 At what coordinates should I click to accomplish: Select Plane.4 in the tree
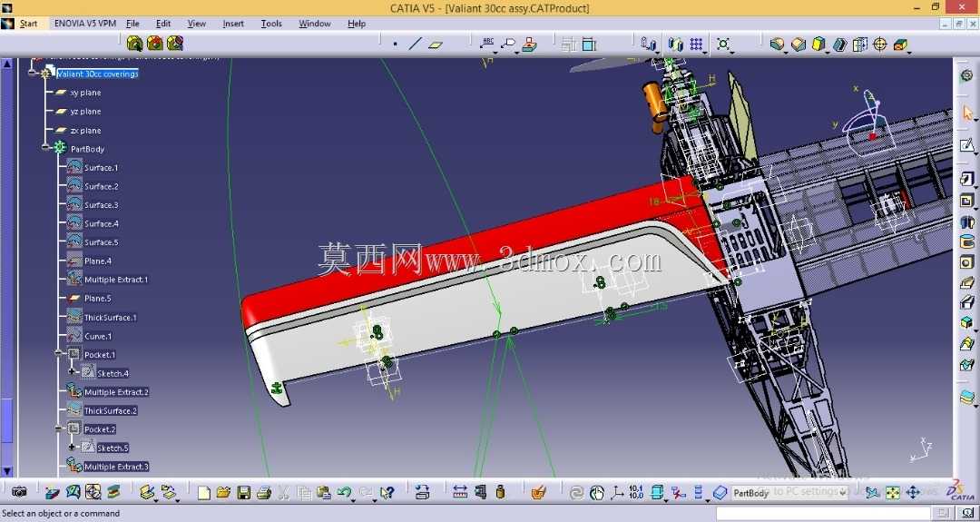tap(97, 261)
